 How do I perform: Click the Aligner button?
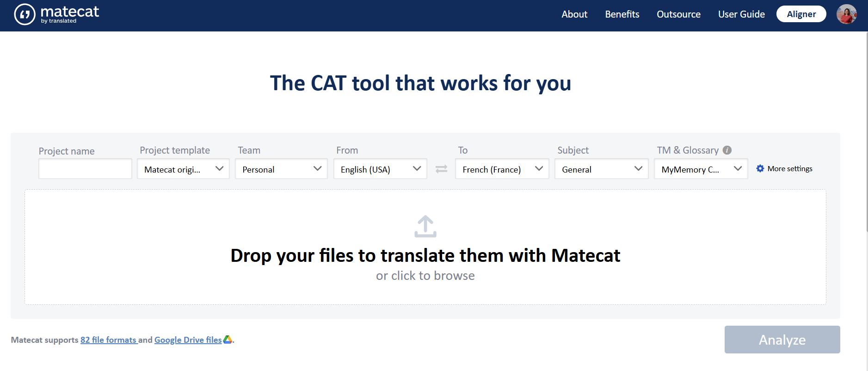801,14
